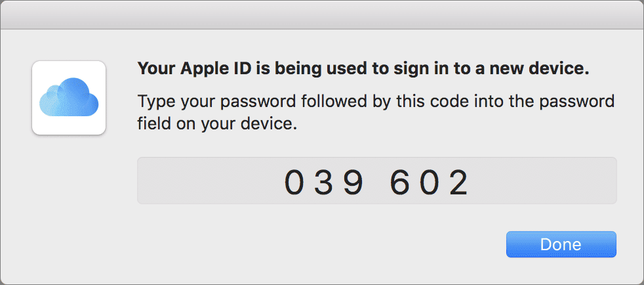This screenshot has height=285, width=644.
Task: Click the iCloud cloud icon
Action: point(69,99)
